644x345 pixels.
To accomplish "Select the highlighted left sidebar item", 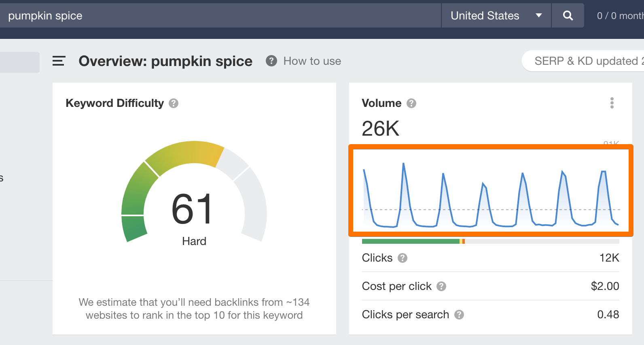I will (19, 62).
